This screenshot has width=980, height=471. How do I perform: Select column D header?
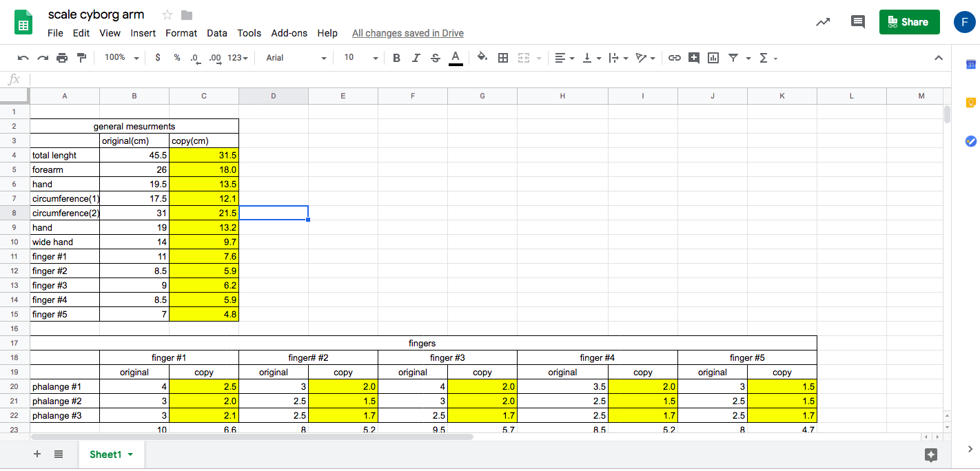coord(274,96)
